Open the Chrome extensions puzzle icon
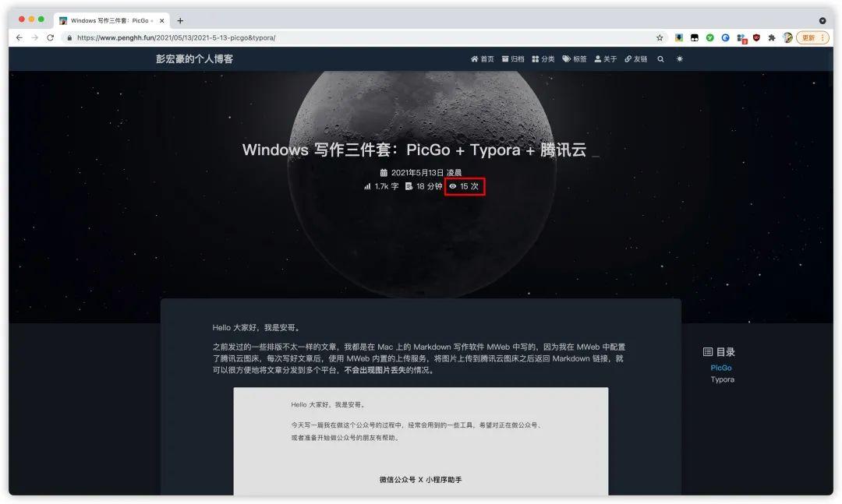Image resolution: width=842 pixels, height=504 pixels. pos(772,37)
